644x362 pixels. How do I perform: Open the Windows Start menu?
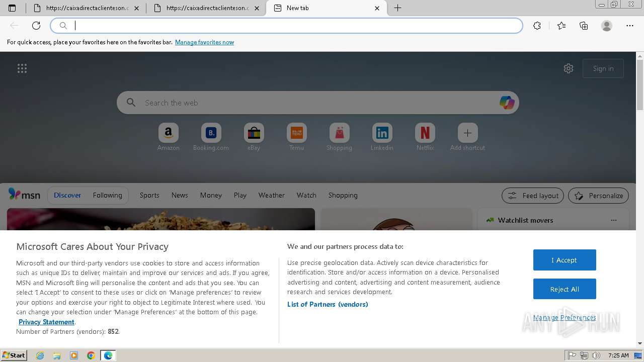coord(14,355)
